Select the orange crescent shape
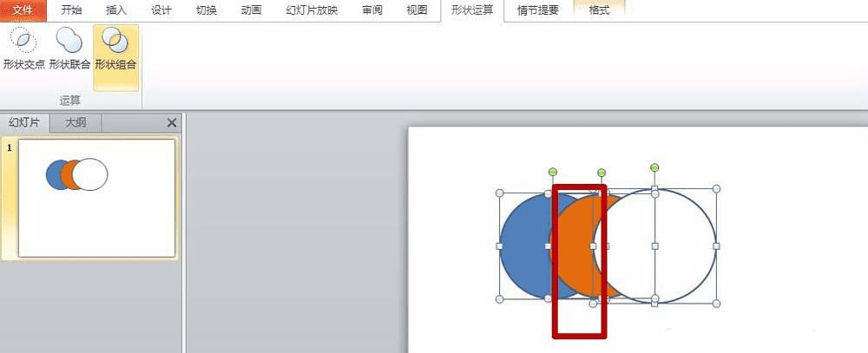This screenshot has height=353, width=868. [575, 246]
